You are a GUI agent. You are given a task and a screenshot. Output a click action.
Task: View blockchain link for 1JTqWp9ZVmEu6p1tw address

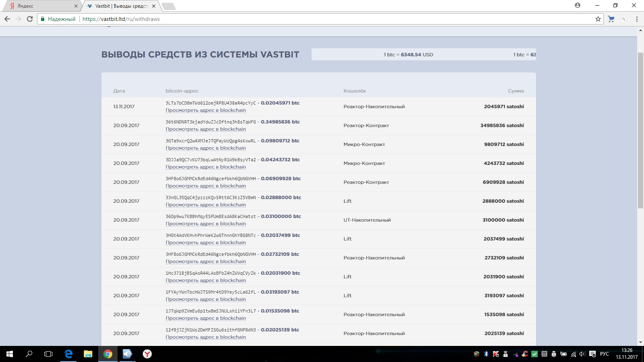[x=206, y=318]
